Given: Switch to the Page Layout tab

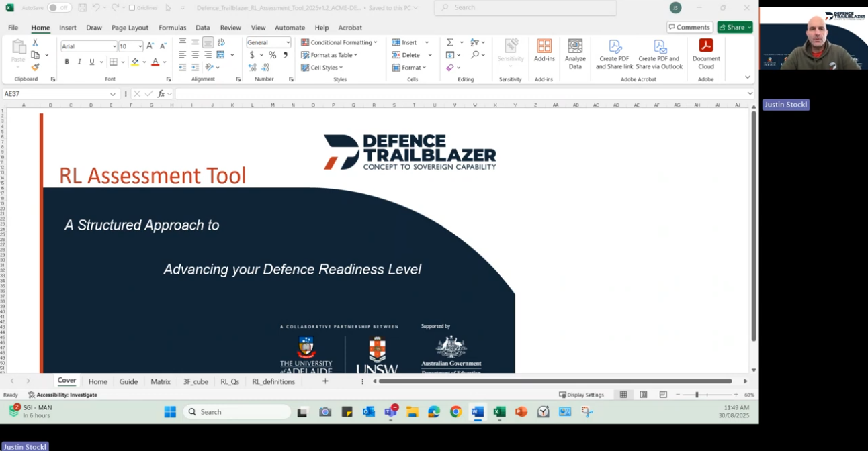Looking at the screenshot, I should [130, 28].
